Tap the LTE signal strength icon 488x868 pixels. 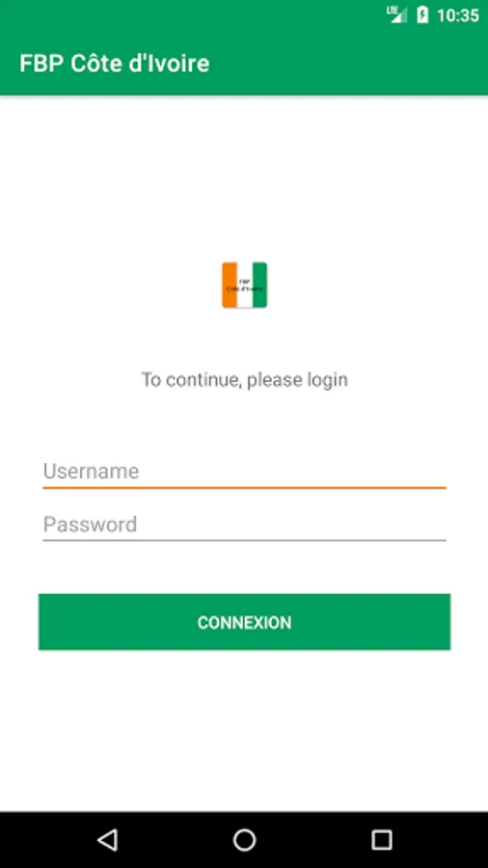(x=397, y=14)
